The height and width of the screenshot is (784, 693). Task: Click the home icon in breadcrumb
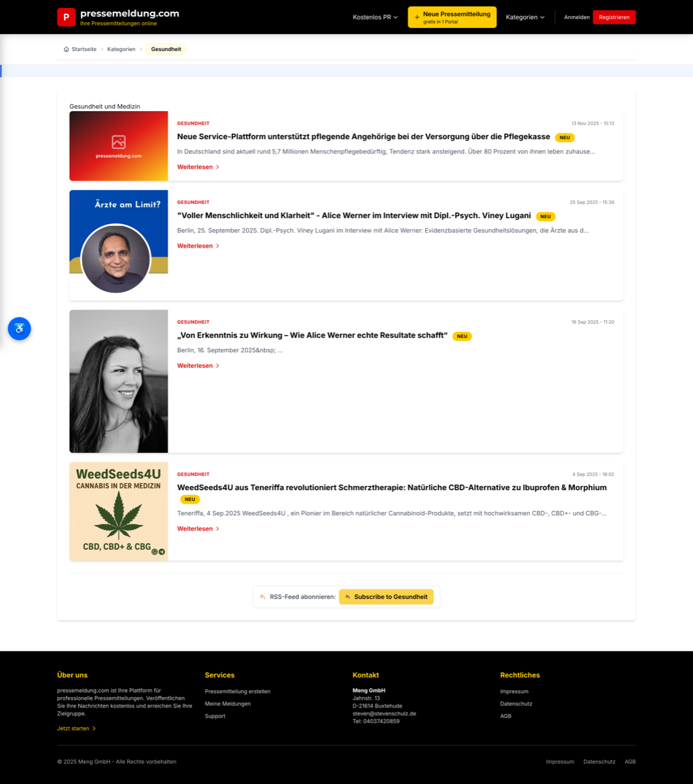67,49
